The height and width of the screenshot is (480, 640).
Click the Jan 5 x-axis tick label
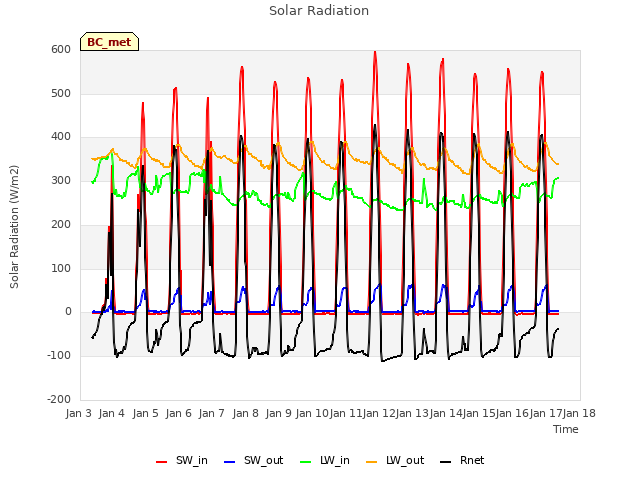[146, 413]
